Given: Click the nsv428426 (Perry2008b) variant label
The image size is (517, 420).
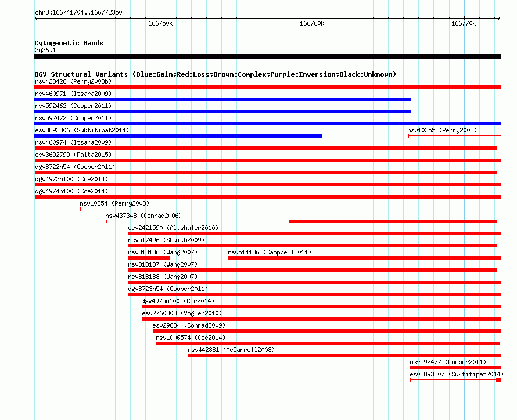Looking at the screenshot, I should pos(73,81).
